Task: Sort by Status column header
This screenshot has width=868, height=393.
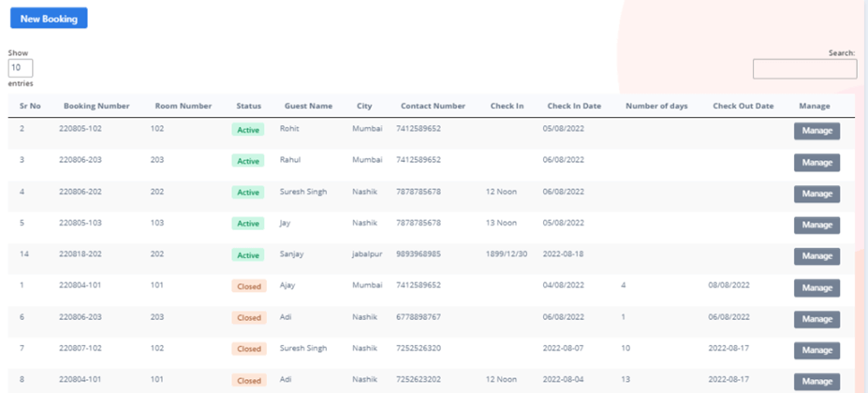Action: point(248,106)
